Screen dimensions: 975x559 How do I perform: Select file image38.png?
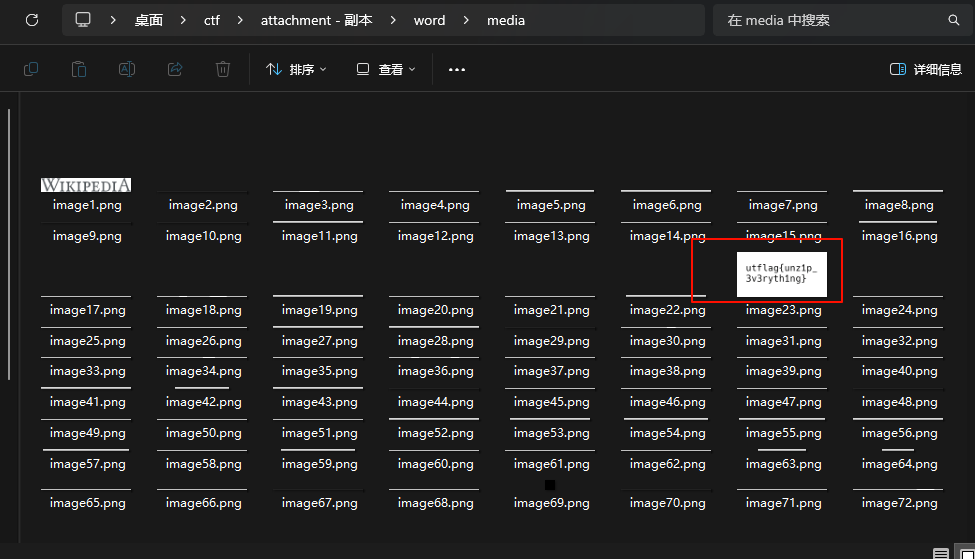[x=667, y=371]
